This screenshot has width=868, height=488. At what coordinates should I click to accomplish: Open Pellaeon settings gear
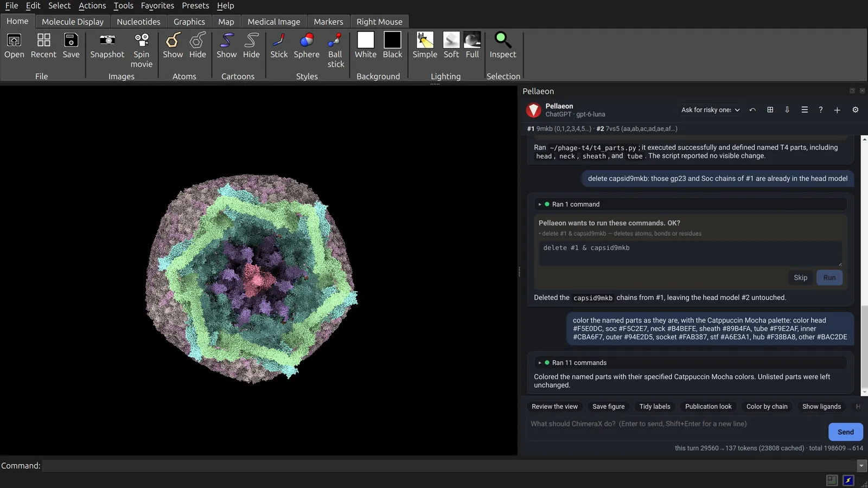pyautogui.click(x=856, y=110)
